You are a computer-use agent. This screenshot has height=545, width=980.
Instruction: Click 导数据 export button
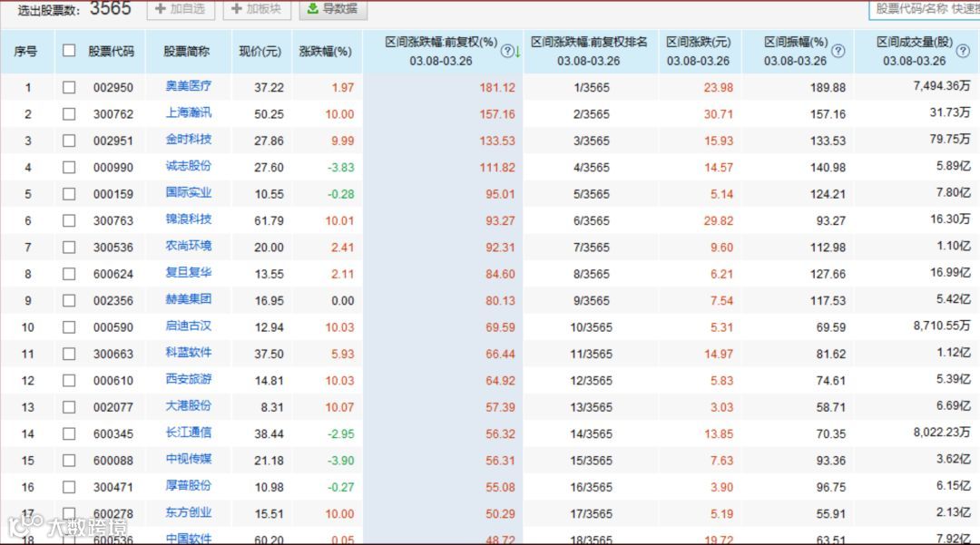click(x=333, y=9)
